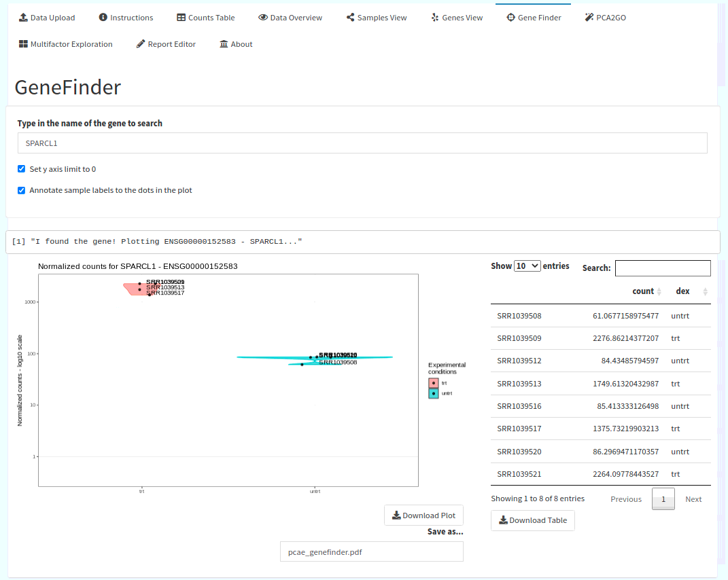Viewport: 728px width, 580px height.
Task: Click the SRR1039508 row name
Action: click(519, 316)
